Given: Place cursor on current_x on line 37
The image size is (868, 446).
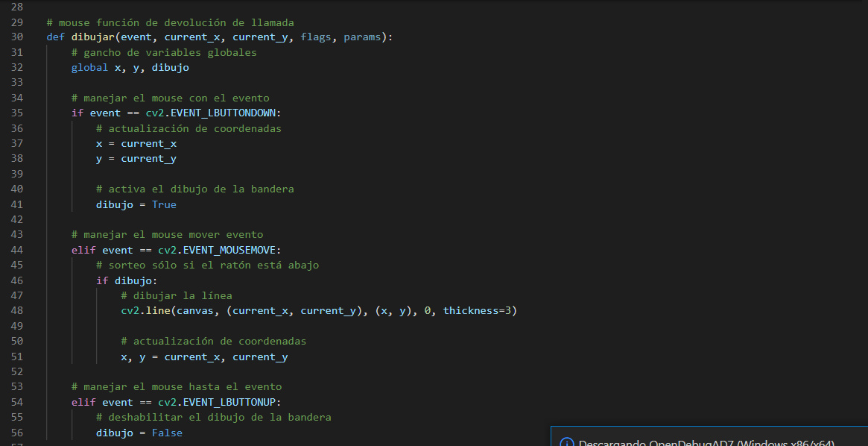Looking at the screenshot, I should [148, 143].
